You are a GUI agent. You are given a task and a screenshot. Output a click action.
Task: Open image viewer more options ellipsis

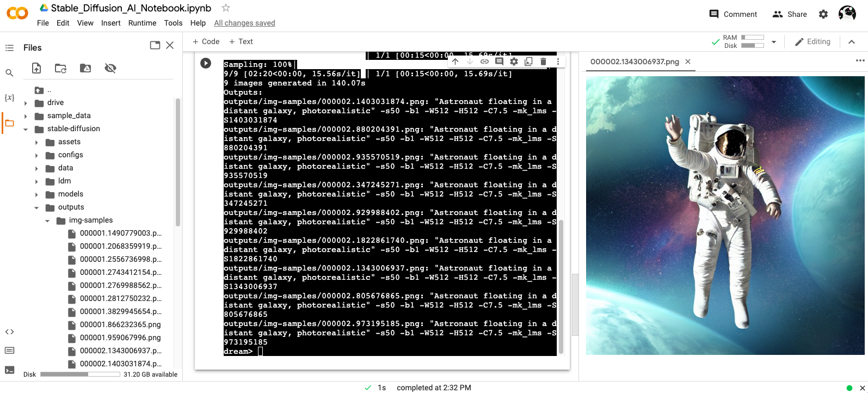tap(860, 60)
